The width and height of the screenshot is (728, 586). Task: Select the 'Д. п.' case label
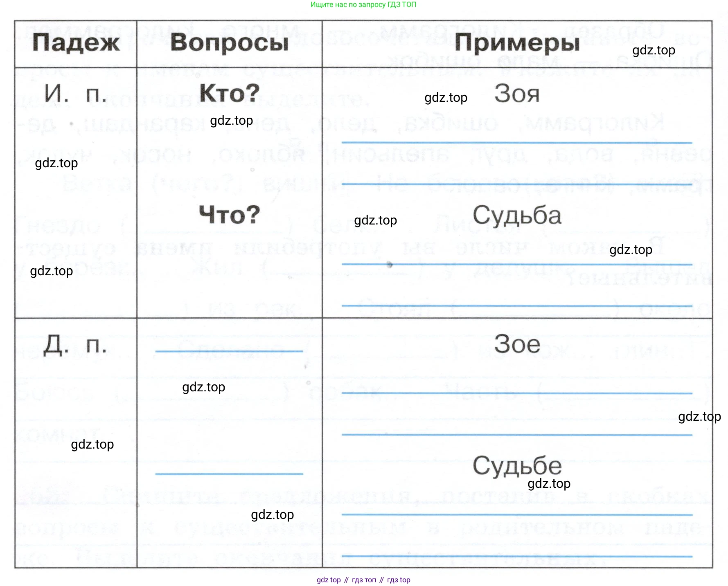tap(75, 344)
